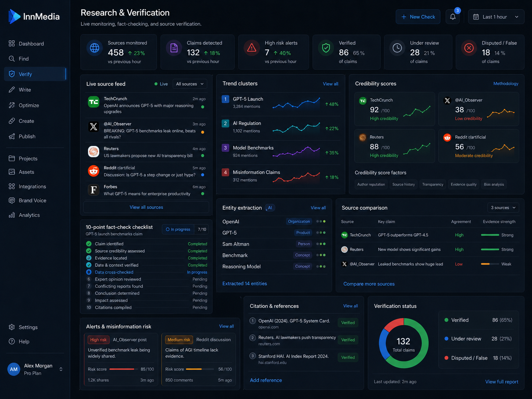
Task: Toggle the Evidence located checklist item
Action: 89,258
